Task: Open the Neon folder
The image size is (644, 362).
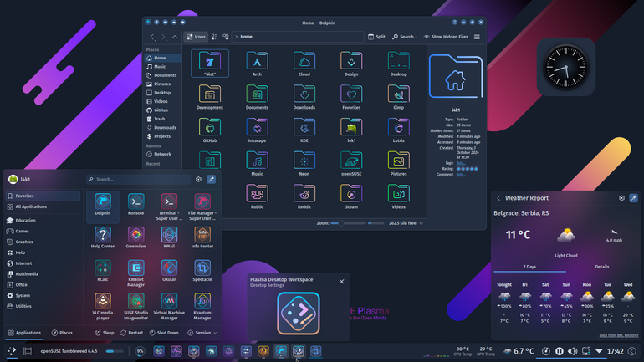Action: 304,163
